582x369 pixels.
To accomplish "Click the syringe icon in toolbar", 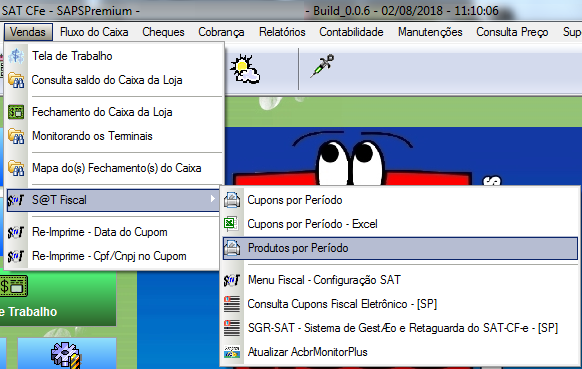I will (322, 66).
